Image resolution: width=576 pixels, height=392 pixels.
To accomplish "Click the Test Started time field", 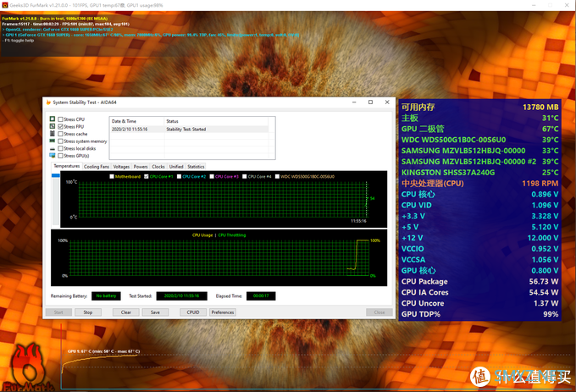I will (181, 295).
